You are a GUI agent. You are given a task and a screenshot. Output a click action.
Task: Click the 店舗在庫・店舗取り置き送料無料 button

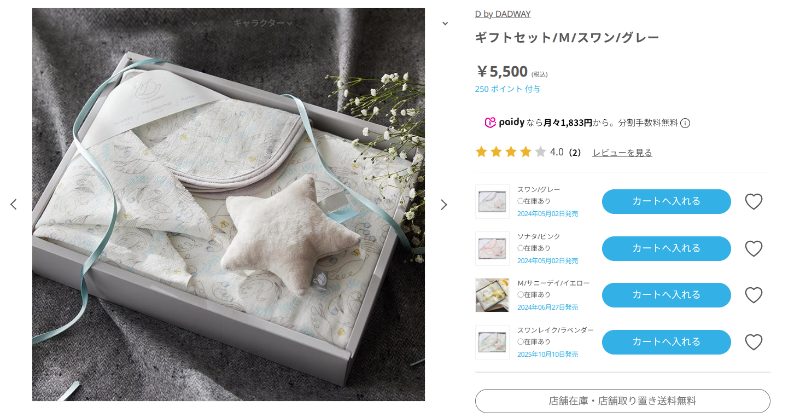tap(622, 400)
